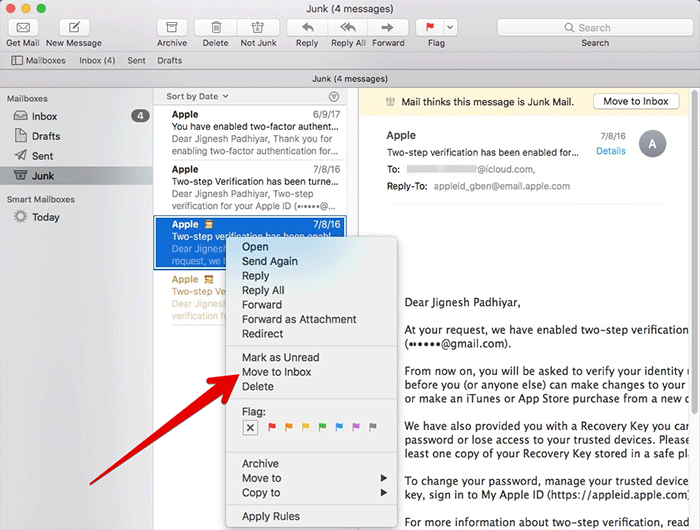This screenshot has height=530, width=700.
Task: Click the red Flag toolbar button
Action: (429, 28)
